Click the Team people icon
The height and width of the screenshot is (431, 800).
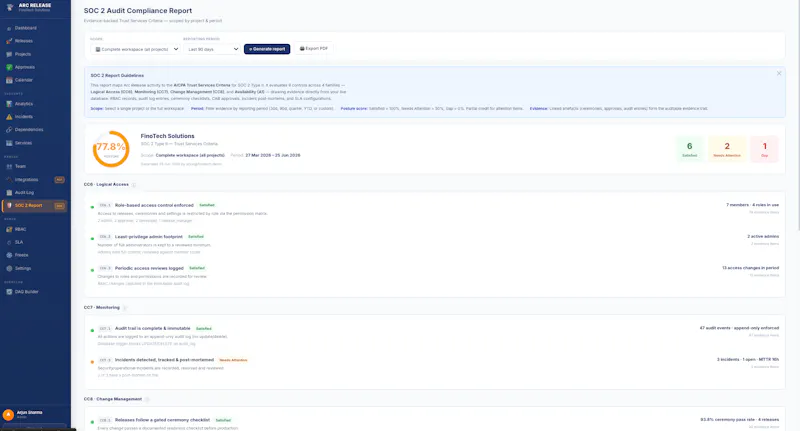click(9, 166)
